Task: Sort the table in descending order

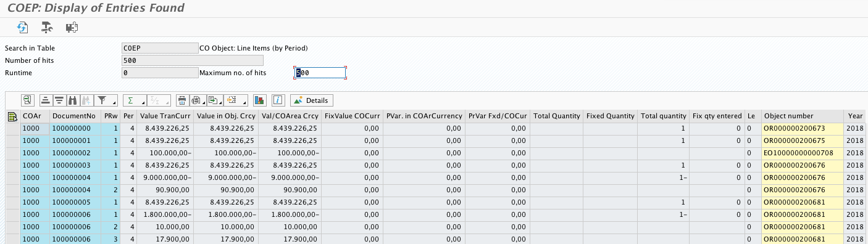Action: [x=59, y=100]
